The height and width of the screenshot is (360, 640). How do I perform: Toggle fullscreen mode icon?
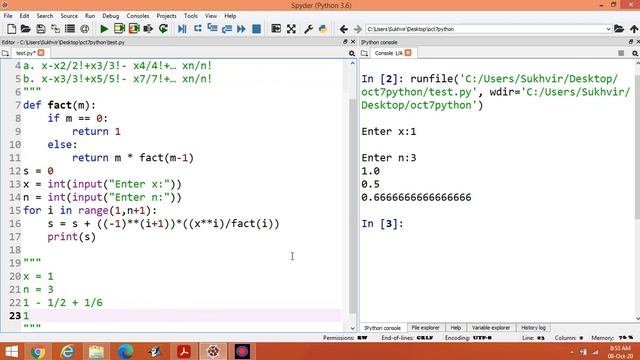(x=291, y=29)
